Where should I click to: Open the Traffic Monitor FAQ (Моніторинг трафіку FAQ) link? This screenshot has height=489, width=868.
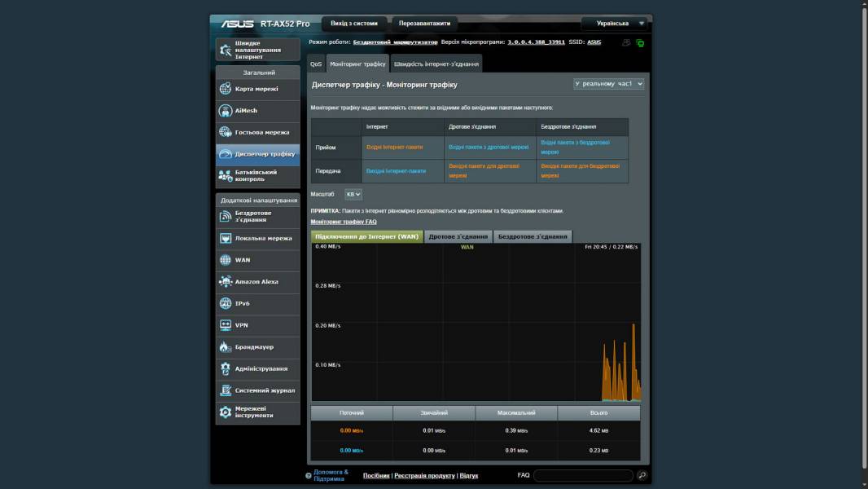pyautogui.click(x=343, y=222)
